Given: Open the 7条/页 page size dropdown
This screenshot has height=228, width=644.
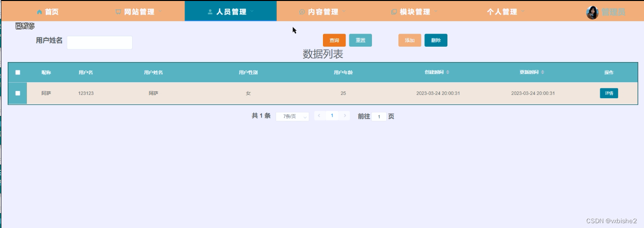Looking at the screenshot, I should tap(292, 116).
